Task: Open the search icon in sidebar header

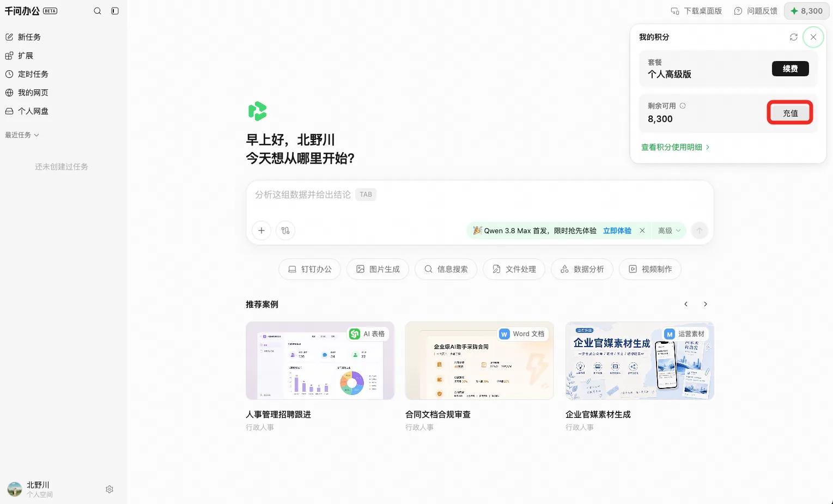Action: coord(98,11)
